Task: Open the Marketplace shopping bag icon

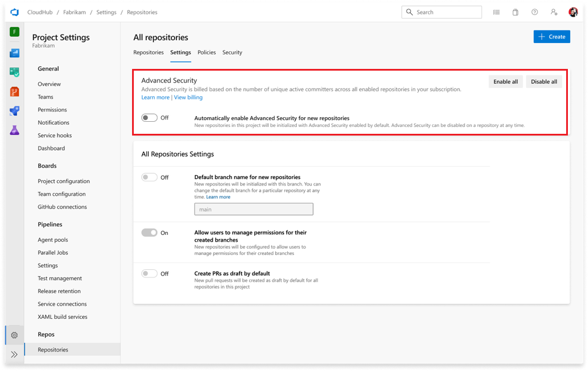Action: (516, 12)
